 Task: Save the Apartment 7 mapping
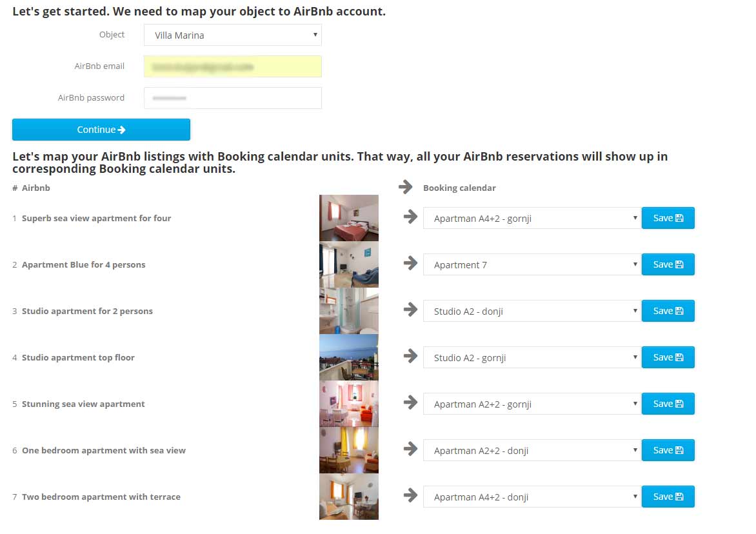668,264
